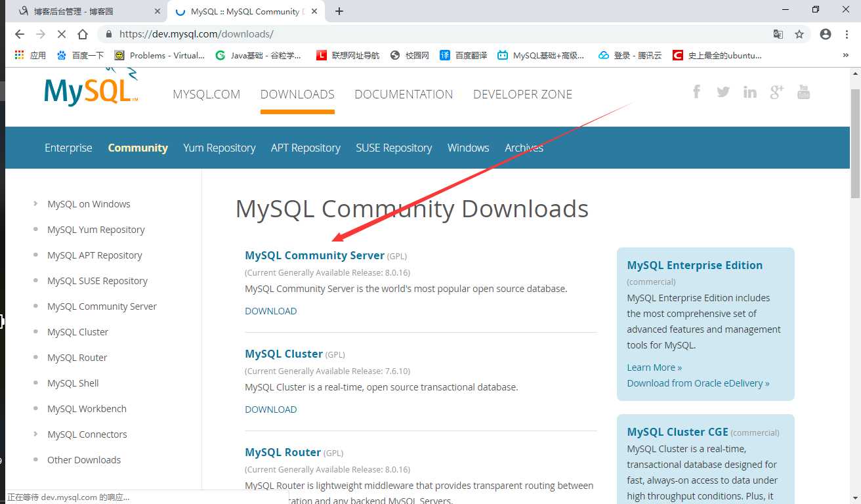Switch to the Enterprise downloads section
This screenshot has width=861, height=504.
tap(68, 148)
